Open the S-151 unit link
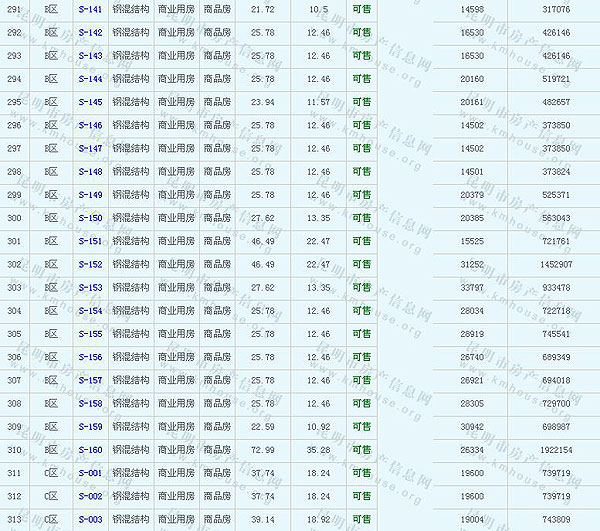 click(90, 241)
